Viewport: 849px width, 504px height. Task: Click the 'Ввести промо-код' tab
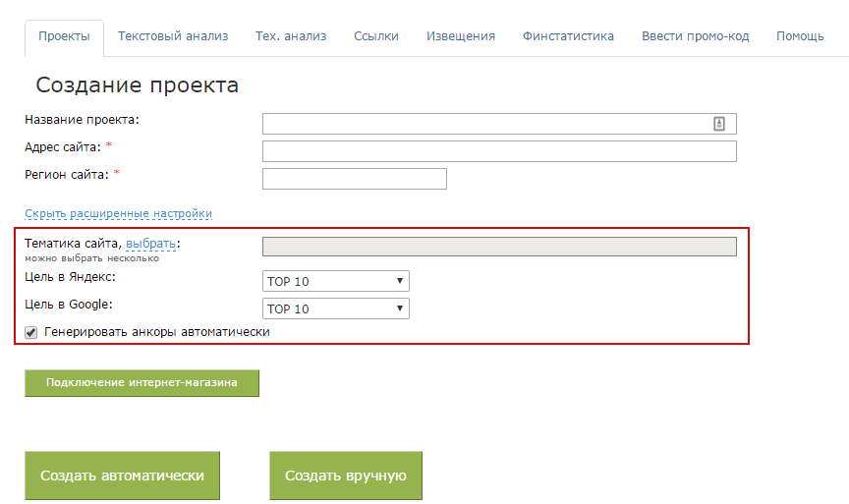click(695, 36)
